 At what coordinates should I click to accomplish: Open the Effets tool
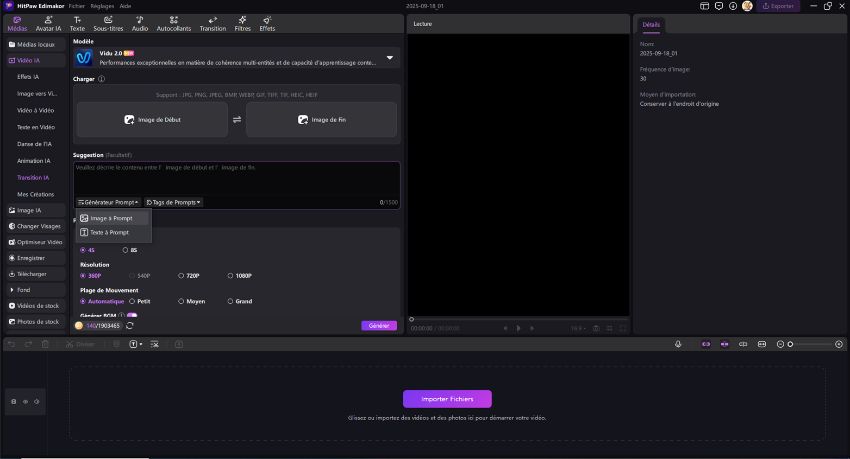(267, 24)
